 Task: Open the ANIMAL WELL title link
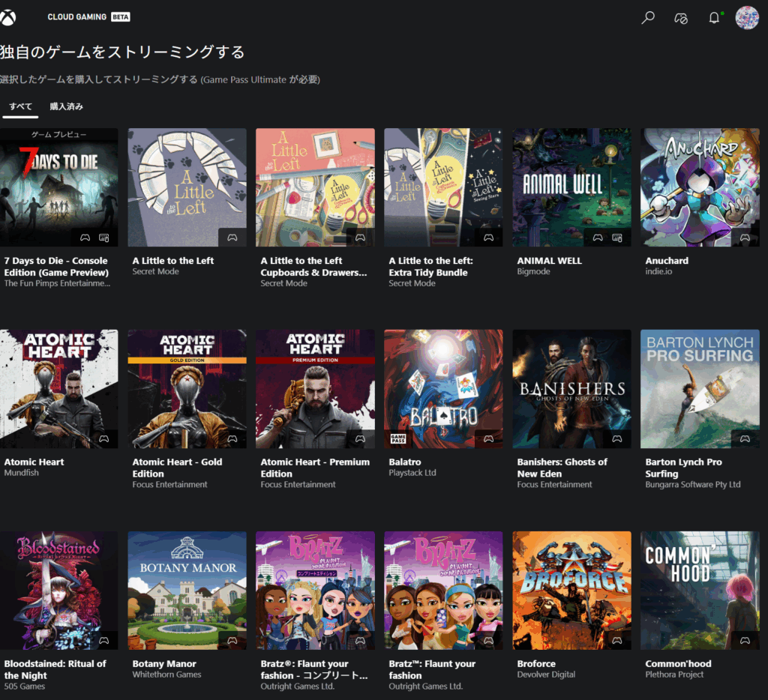pos(550,261)
